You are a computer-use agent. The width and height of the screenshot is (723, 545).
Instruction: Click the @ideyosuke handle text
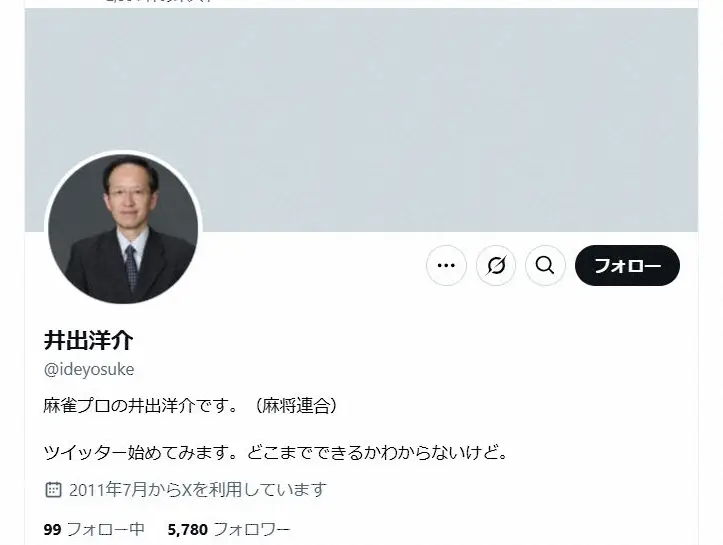pos(89,369)
